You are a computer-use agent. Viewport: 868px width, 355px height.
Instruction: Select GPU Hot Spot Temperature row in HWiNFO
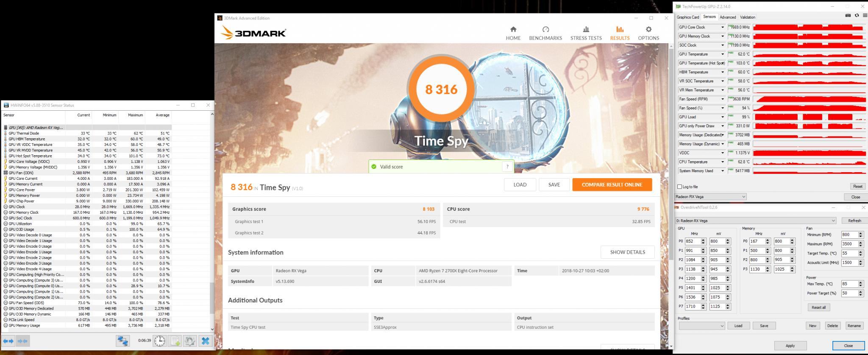pyautogui.click(x=87, y=156)
